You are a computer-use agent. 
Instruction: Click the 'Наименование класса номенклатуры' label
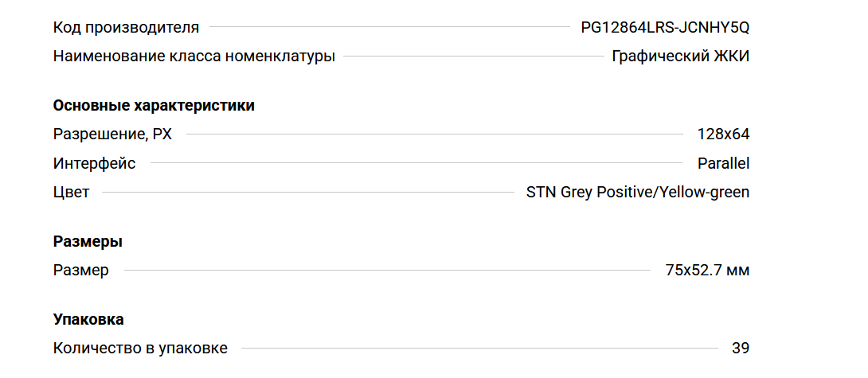[194, 57]
